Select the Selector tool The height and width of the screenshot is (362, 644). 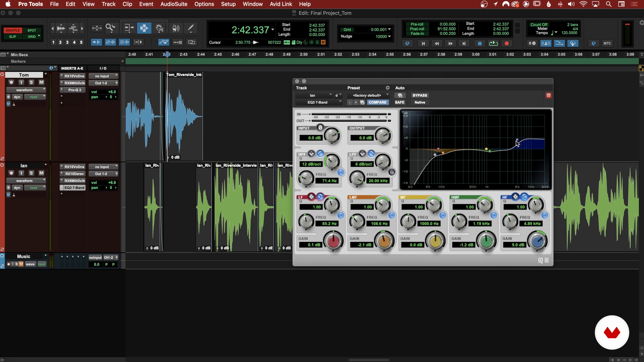[x=144, y=28]
